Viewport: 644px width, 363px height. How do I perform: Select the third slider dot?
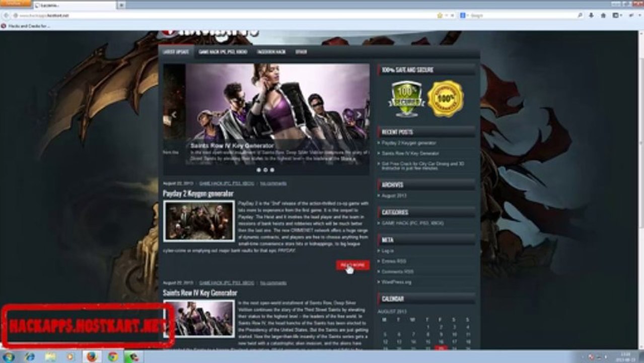pyautogui.click(x=272, y=170)
